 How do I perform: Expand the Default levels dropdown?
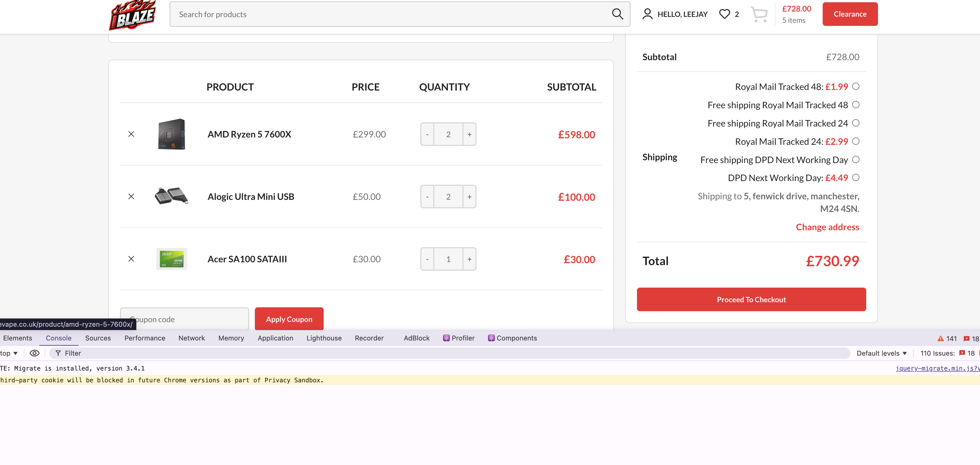tap(881, 353)
